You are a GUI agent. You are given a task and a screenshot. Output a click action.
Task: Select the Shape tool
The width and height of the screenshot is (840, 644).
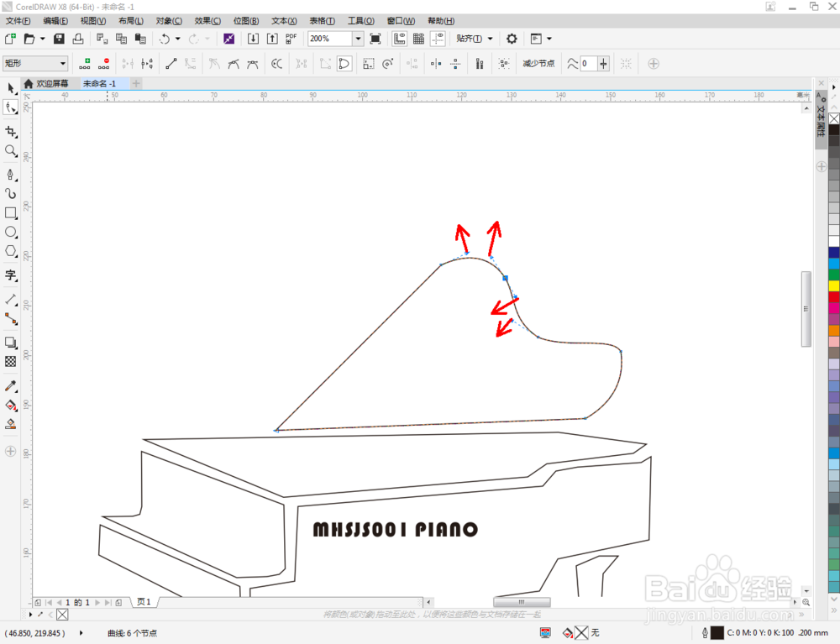coord(11,107)
